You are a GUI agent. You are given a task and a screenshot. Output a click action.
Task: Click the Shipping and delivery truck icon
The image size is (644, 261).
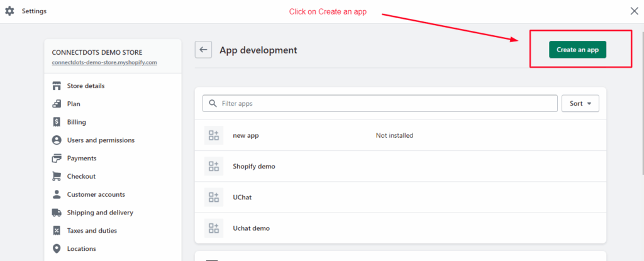click(57, 213)
